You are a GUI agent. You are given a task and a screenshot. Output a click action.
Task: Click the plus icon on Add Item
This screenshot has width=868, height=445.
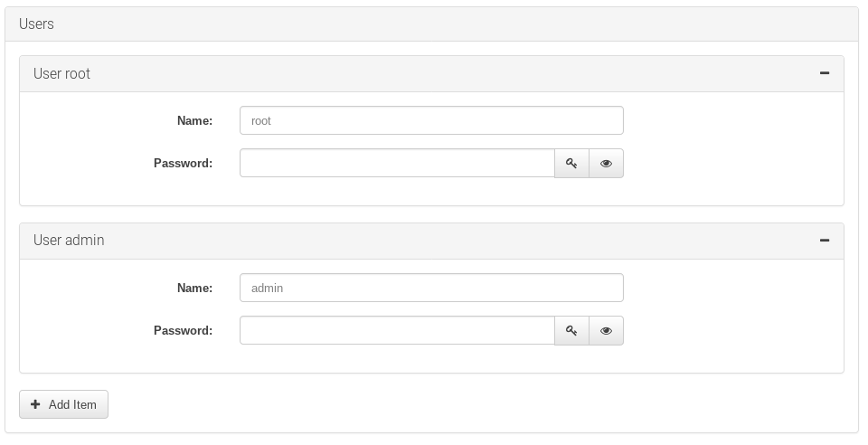[35, 404]
